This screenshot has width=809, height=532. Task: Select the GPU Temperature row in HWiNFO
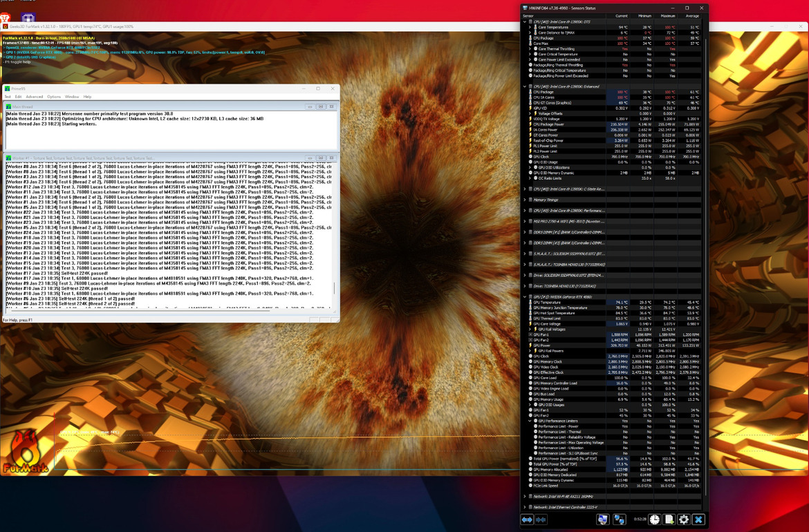pos(613,302)
